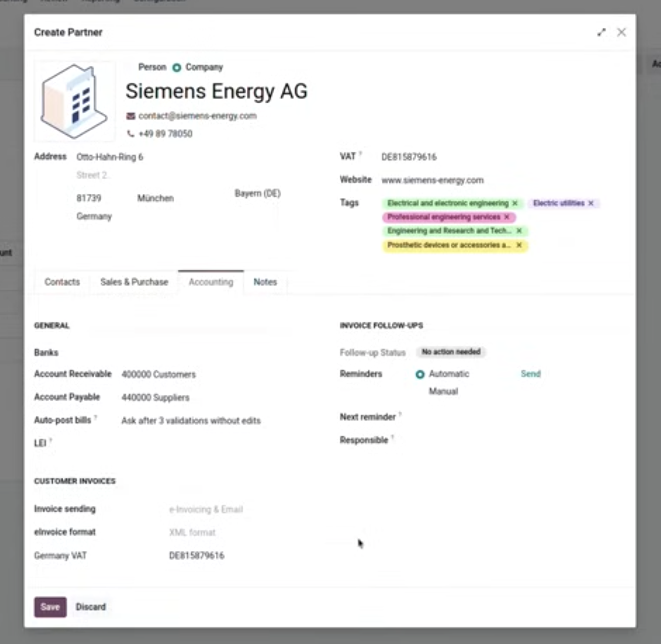Choose Manual reminders option
The height and width of the screenshot is (644, 661).
pos(420,392)
